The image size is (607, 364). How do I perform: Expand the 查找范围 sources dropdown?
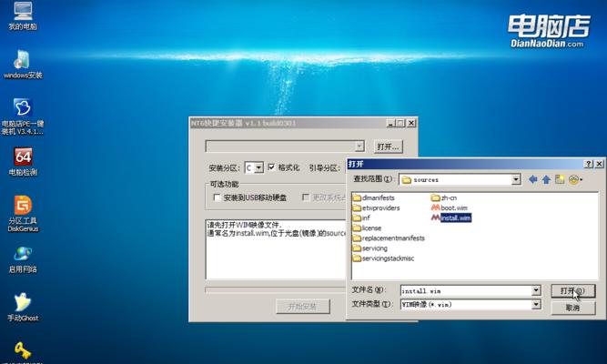[x=516, y=179]
